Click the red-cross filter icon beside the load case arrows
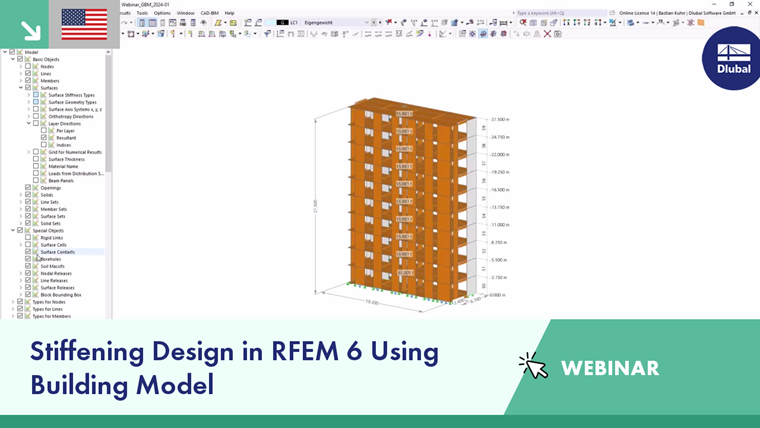 click(389, 22)
